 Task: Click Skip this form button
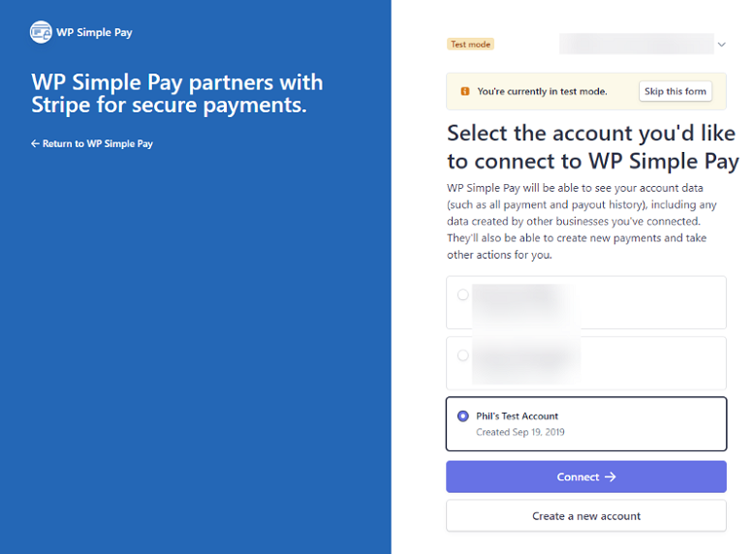point(675,91)
